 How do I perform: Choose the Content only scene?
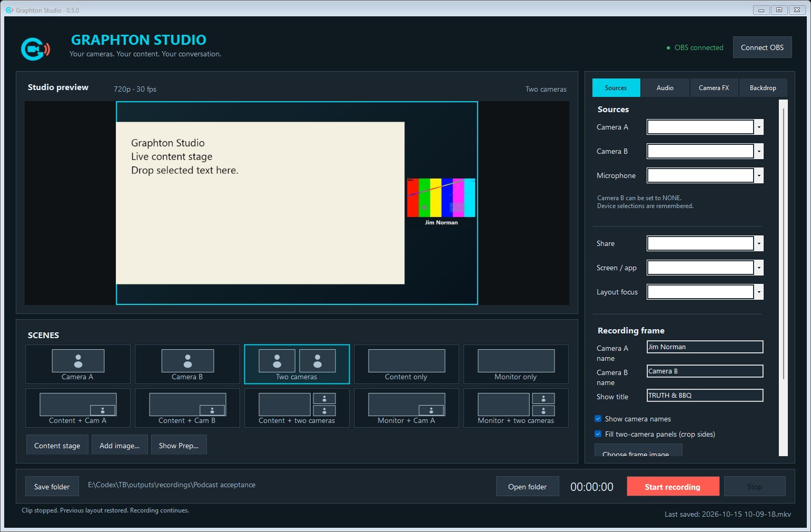[x=407, y=364]
